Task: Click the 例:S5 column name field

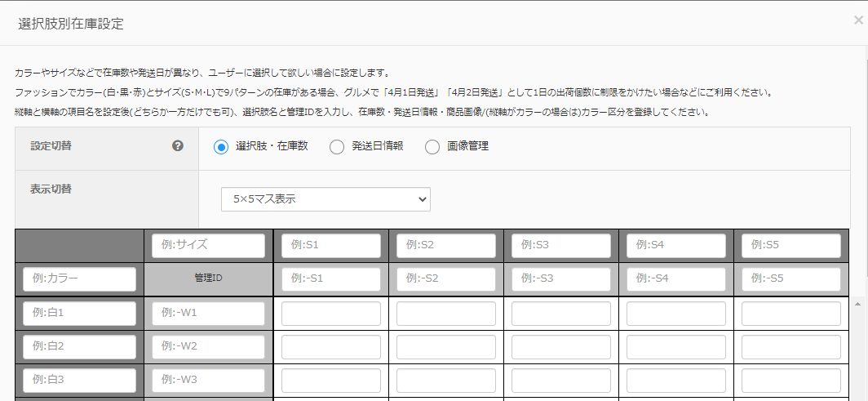Action: (791, 246)
